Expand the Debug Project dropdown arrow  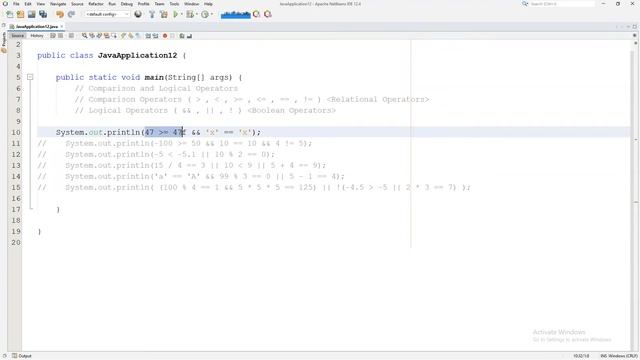point(197,14)
